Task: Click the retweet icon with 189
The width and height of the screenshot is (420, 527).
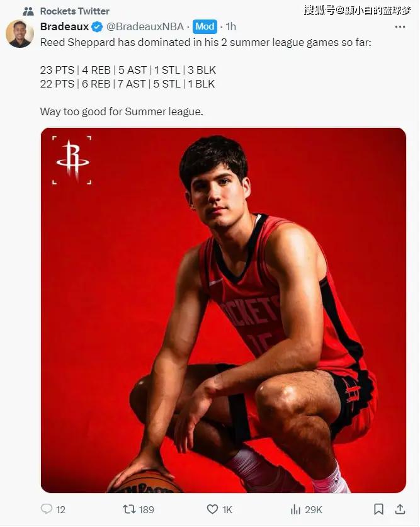Action: click(128, 509)
